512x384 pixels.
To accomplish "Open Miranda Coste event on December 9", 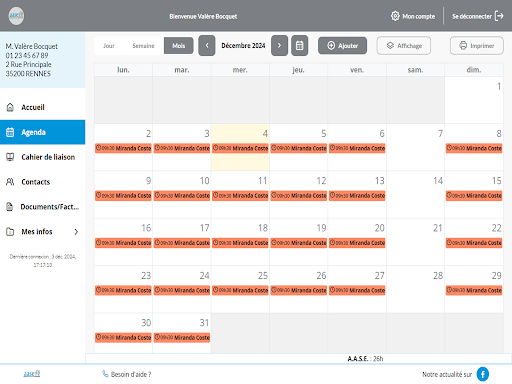I will [x=123, y=196].
